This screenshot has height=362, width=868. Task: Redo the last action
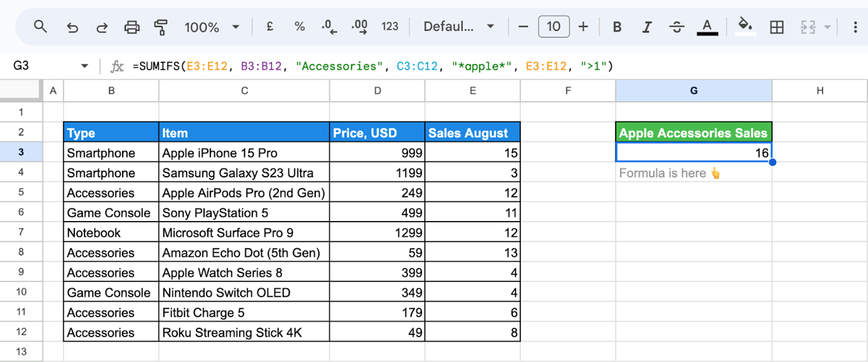[x=102, y=27]
